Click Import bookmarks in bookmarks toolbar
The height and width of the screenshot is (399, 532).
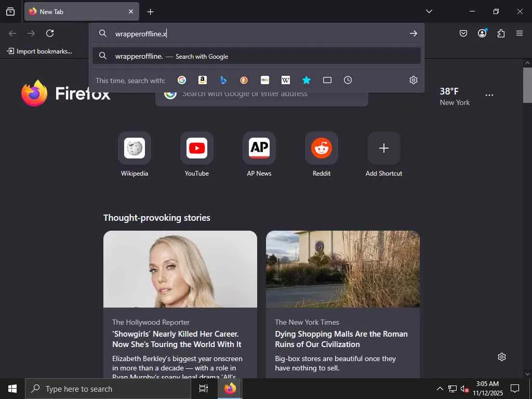click(39, 51)
